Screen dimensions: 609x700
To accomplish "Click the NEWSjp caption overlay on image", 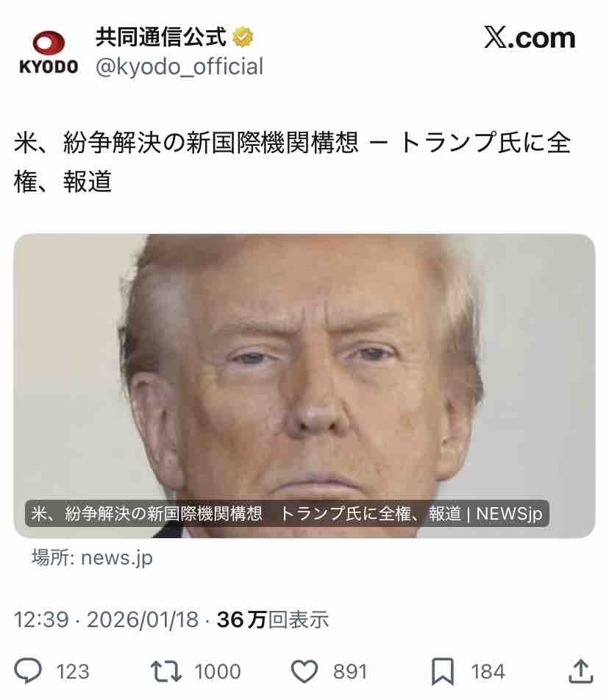I will (x=287, y=513).
